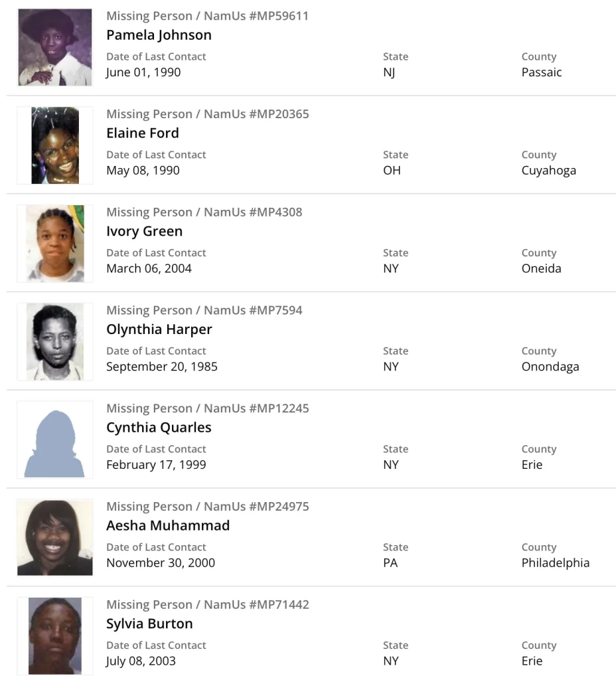This screenshot has width=616, height=680.
Task: Open the Ivory Green case record
Action: click(x=144, y=231)
